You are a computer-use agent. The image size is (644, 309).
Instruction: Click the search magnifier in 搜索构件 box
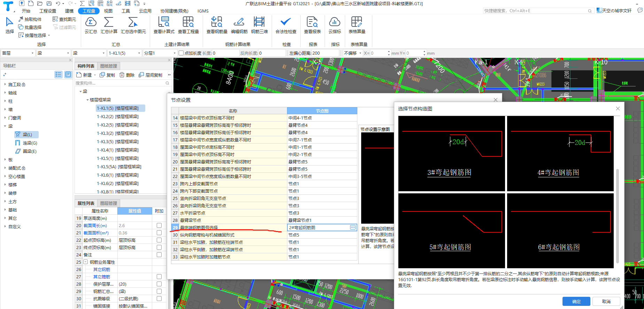point(167,83)
